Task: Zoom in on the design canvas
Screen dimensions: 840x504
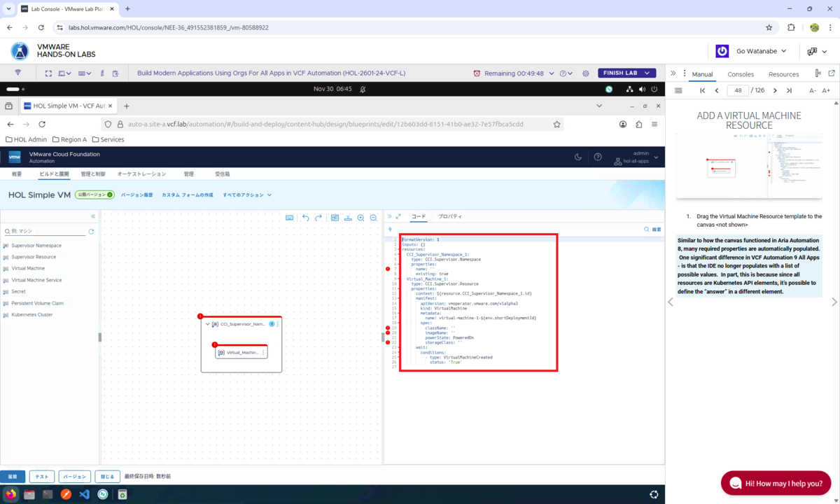Action: pos(360,218)
